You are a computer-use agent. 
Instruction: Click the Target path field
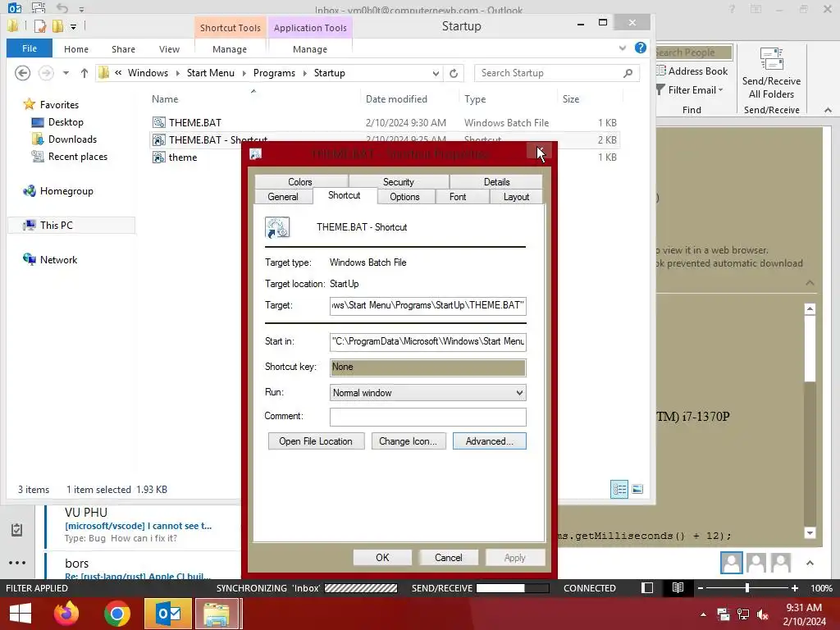click(428, 305)
